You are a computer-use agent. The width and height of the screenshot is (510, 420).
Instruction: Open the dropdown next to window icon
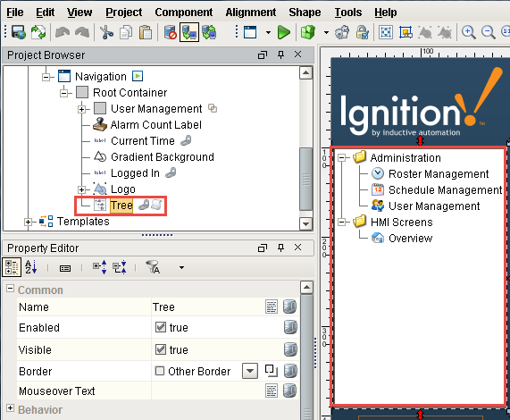[x=268, y=32]
